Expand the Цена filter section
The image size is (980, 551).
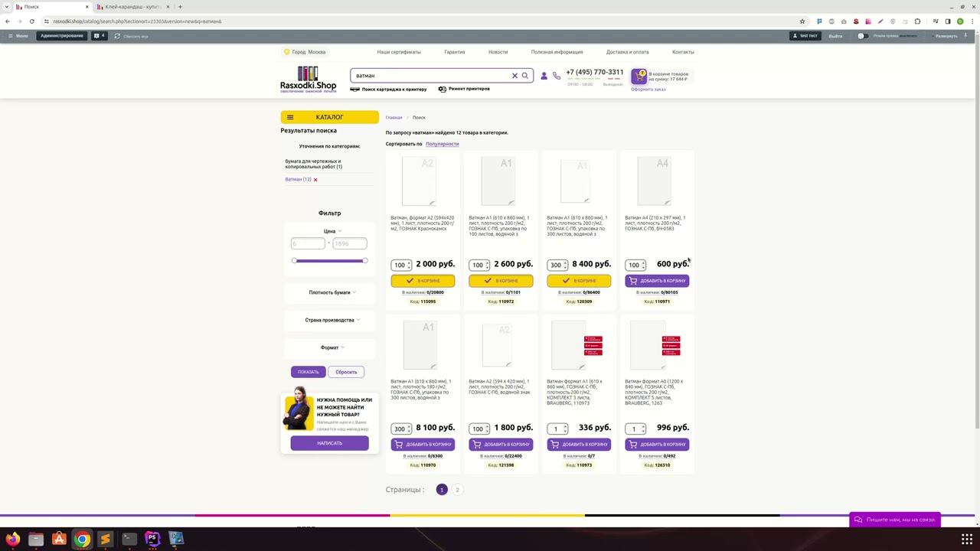coord(332,231)
